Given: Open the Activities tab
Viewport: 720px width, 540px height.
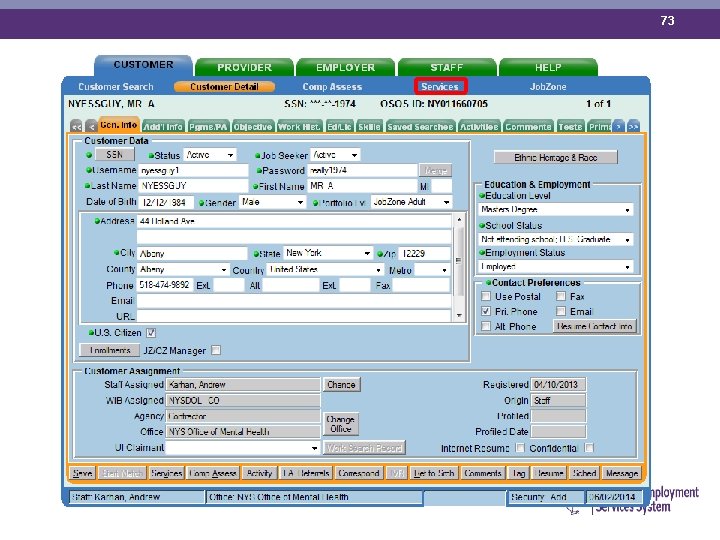Looking at the screenshot, I should click(479, 127).
